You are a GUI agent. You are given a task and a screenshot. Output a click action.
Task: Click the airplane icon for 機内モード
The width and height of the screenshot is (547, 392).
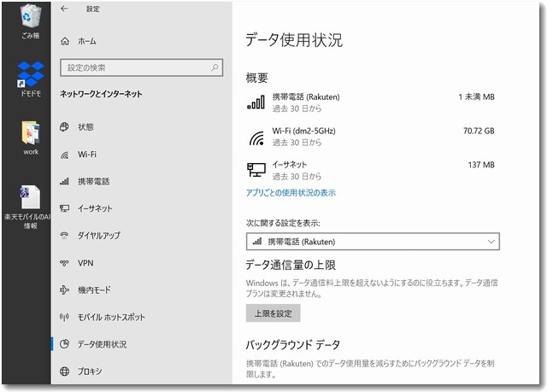point(64,290)
